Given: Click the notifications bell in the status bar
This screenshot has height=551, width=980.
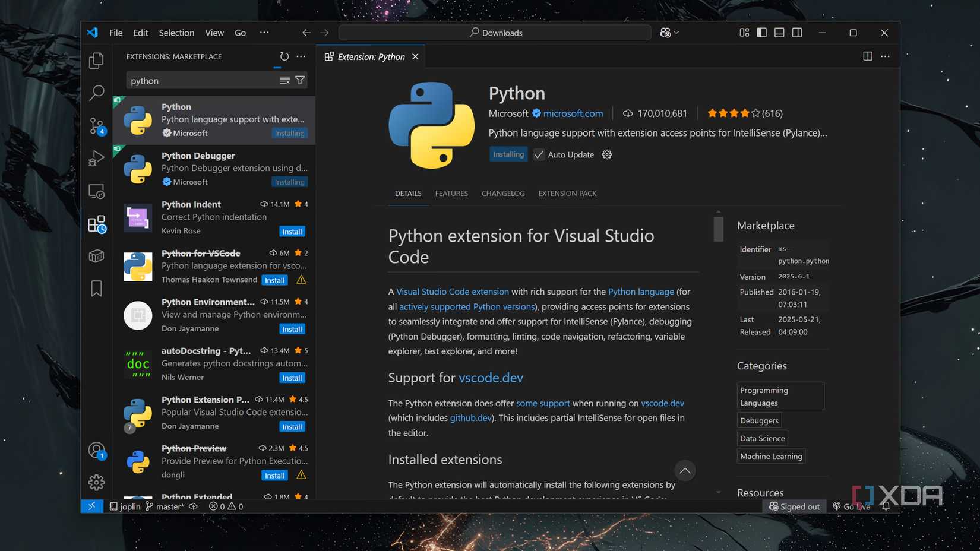Looking at the screenshot, I should tap(886, 506).
